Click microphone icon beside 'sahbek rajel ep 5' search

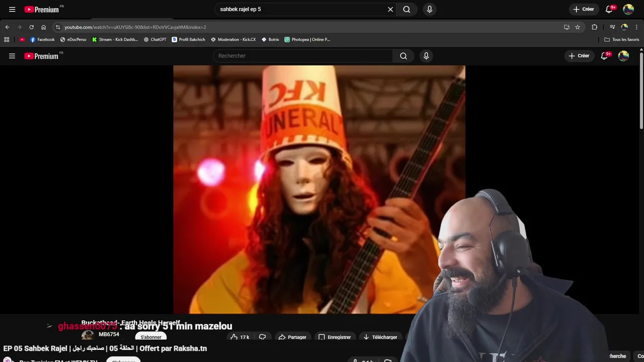click(429, 9)
